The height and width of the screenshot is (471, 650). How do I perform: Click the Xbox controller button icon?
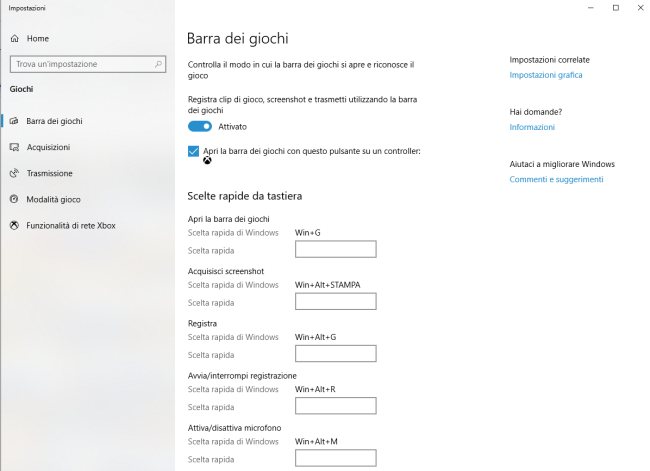[207, 159]
